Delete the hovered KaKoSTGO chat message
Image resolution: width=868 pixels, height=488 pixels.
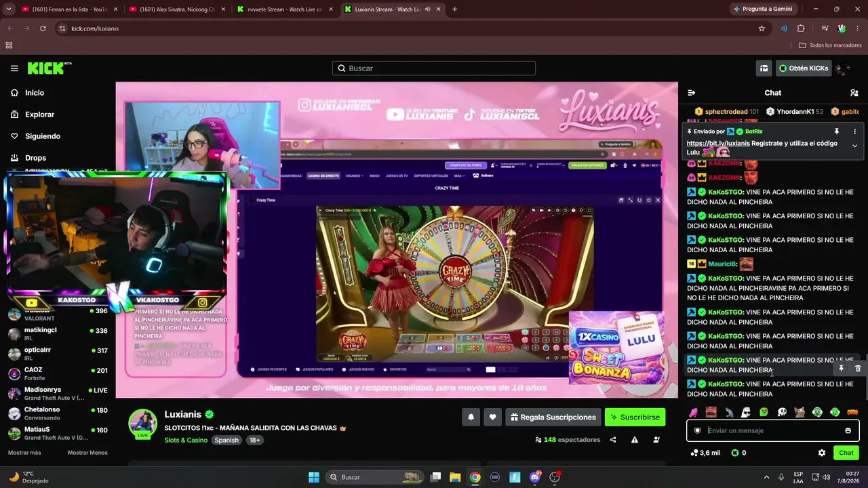point(858,369)
